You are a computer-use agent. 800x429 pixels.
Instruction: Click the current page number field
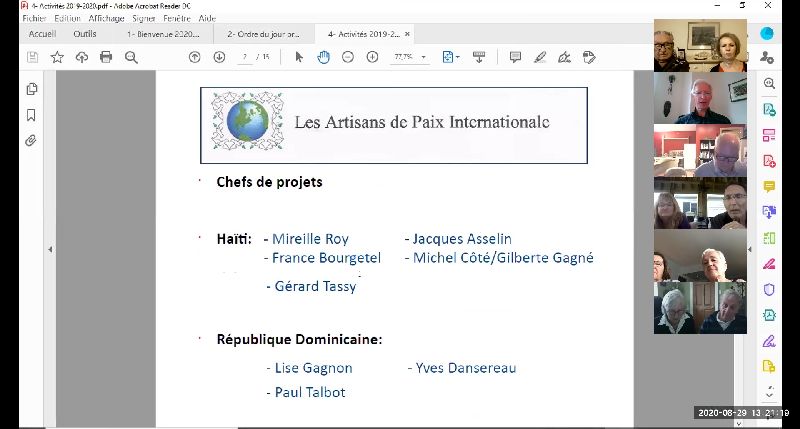(245, 57)
